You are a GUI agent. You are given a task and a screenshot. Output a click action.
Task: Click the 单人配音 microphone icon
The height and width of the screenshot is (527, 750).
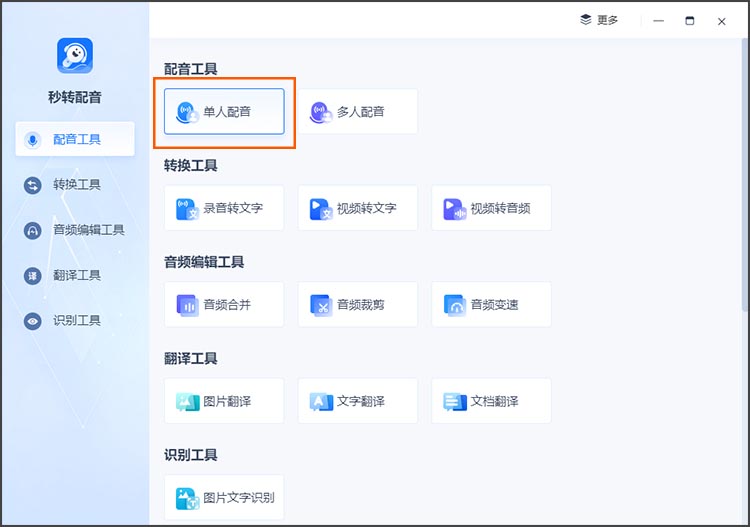pos(187,113)
